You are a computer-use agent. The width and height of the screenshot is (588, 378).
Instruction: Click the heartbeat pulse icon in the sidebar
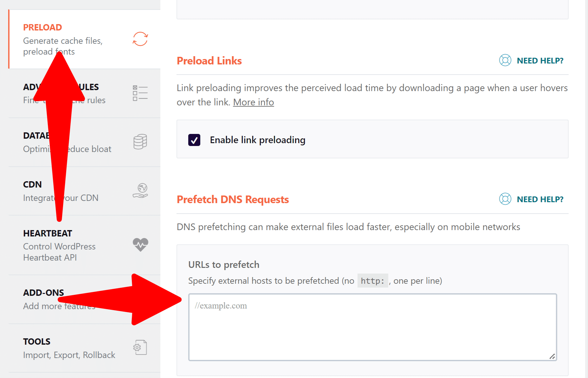click(140, 244)
